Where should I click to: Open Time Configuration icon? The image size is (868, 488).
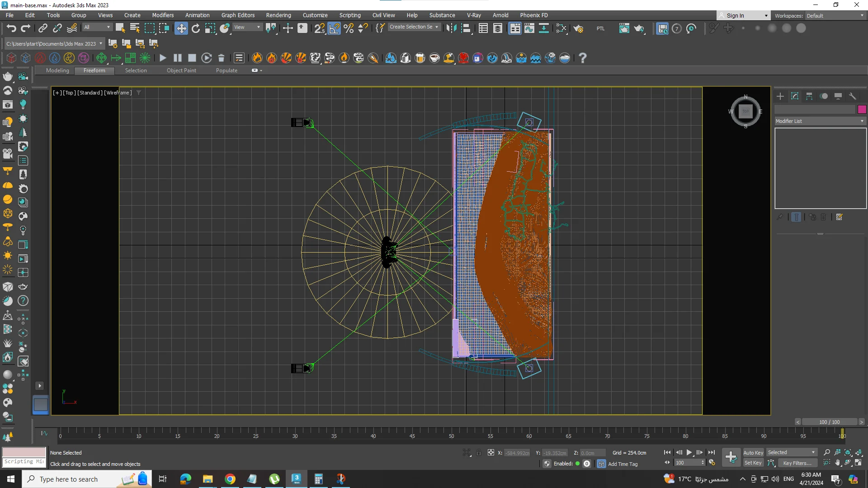712,463
